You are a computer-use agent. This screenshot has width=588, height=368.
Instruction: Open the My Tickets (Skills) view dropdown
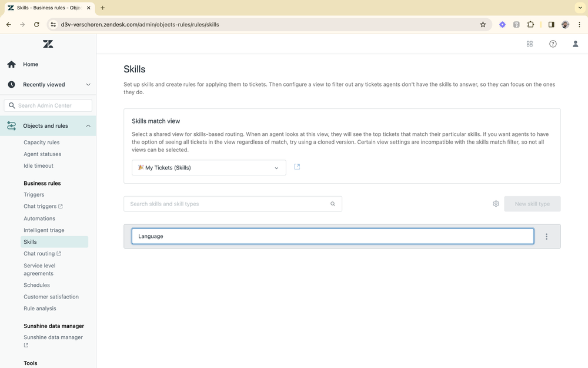coord(209,167)
